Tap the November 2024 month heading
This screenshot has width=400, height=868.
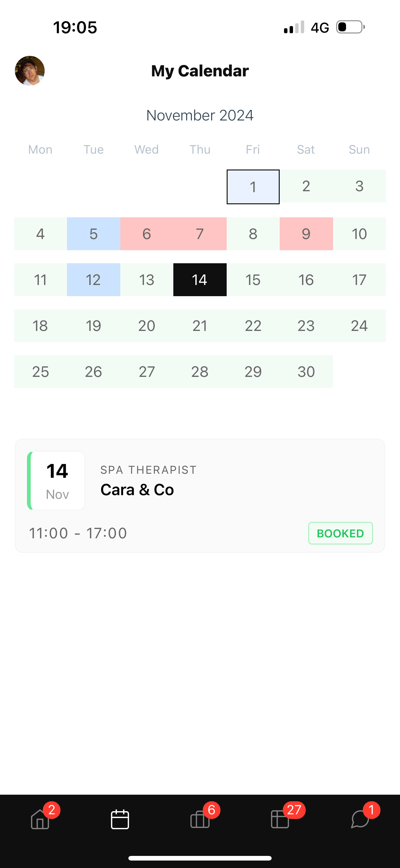pos(200,115)
